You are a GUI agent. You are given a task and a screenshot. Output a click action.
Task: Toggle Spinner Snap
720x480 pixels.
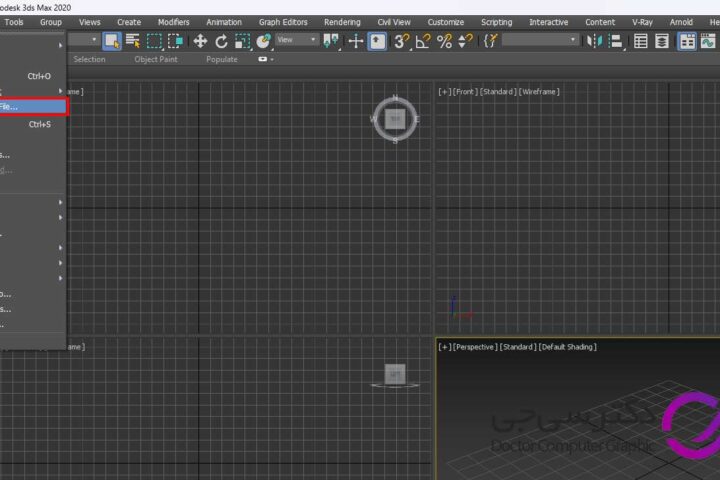click(x=465, y=41)
